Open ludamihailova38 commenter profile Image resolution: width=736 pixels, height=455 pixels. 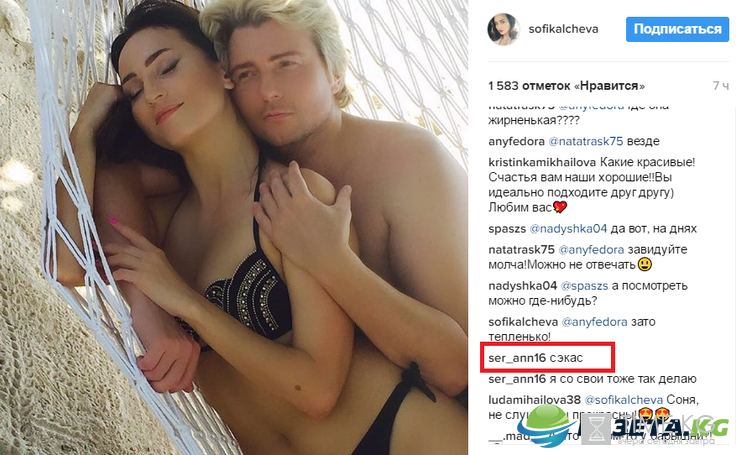tap(535, 400)
